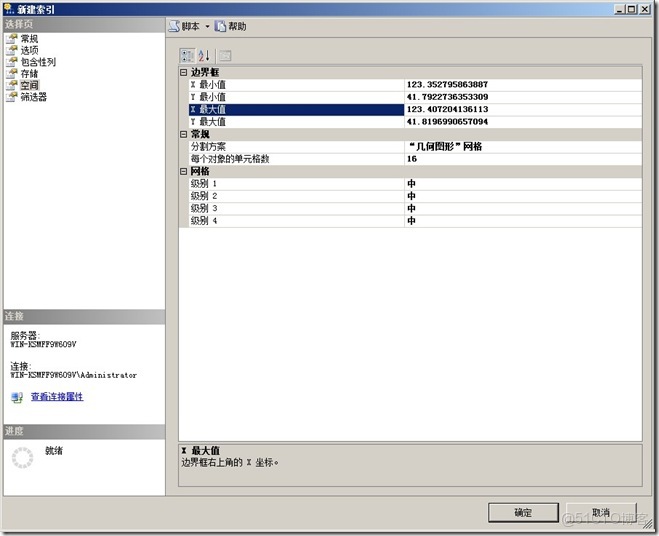
Task: Select the 级别 4 row
Action: click(x=296, y=221)
